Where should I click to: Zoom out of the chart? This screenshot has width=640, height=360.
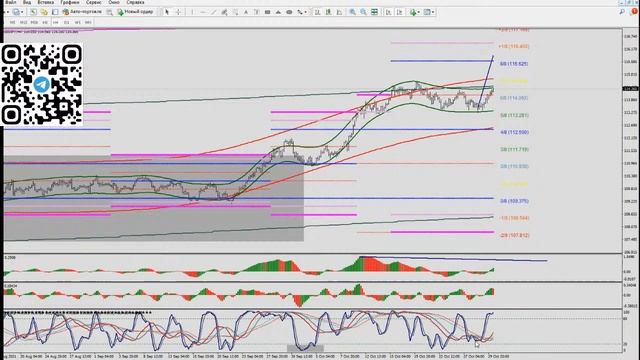[363, 12]
